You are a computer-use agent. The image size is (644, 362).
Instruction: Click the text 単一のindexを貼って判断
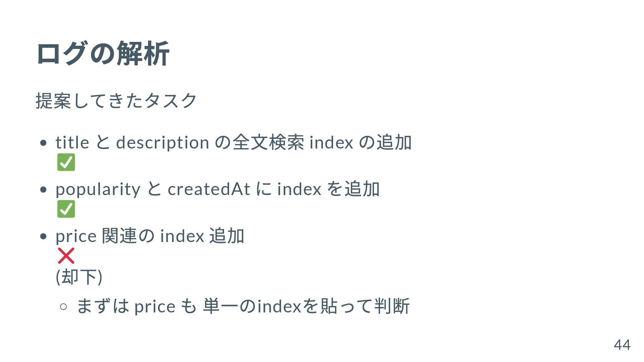306,306
